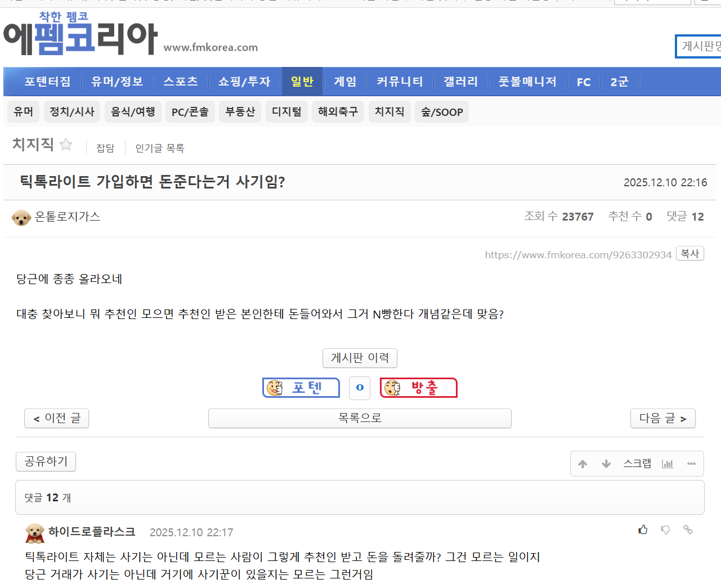Open the 치지직 board heading link
This screenshot has height=588, width=721.
click(x=33, y=145)
